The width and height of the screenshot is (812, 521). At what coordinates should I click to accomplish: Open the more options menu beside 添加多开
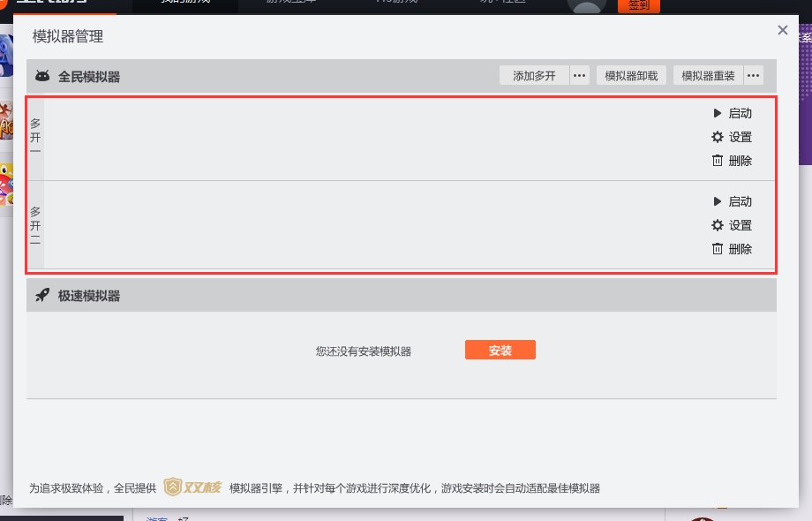pos(580,75)
